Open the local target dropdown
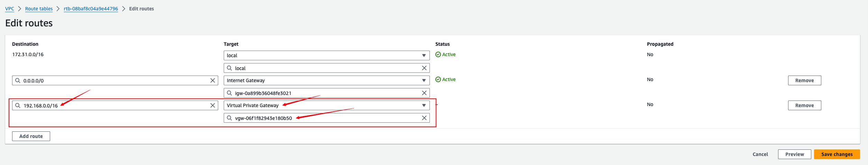The height and width of the screenshot is (165, 868). click(x=326, y=55)
